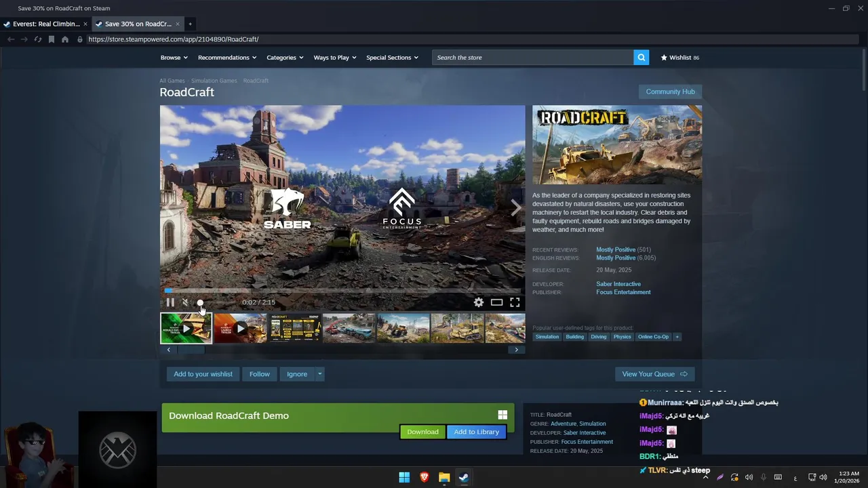Click the blue search magnifier button

coord(641,58)
